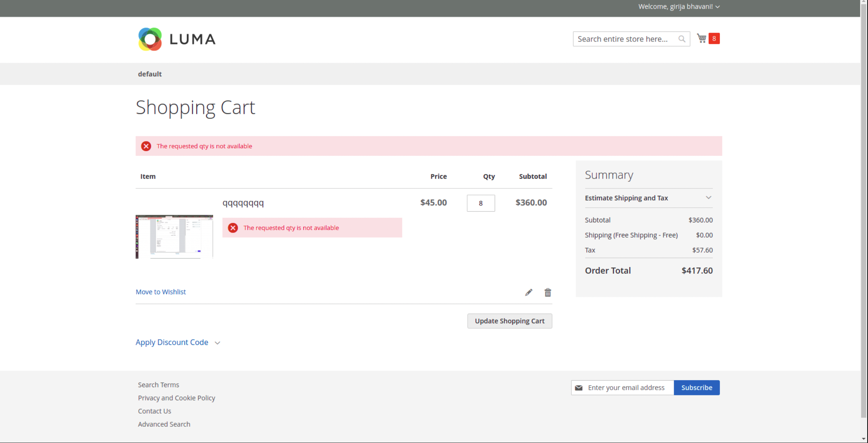Navigate using the default breadcrumb

point(150,74)
